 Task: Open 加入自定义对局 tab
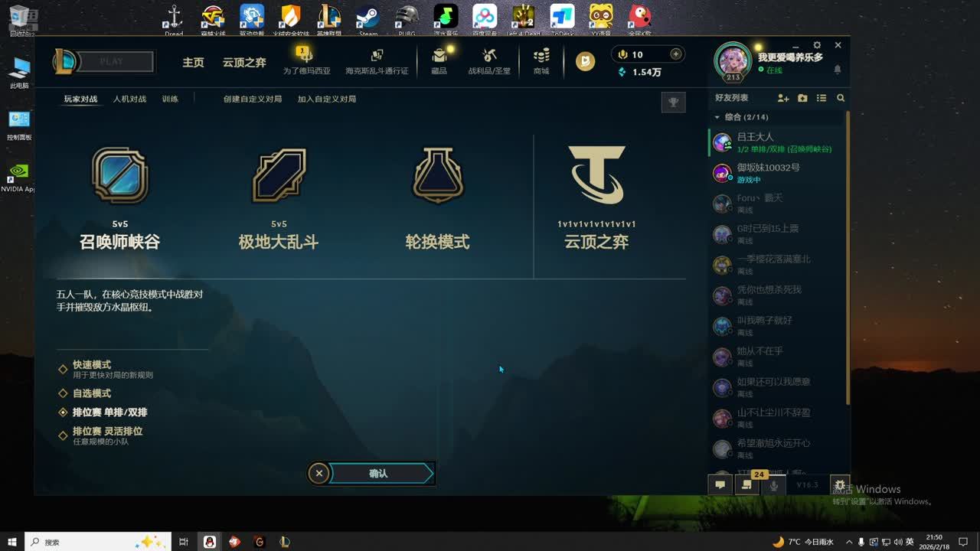click(x=327, y=99)
